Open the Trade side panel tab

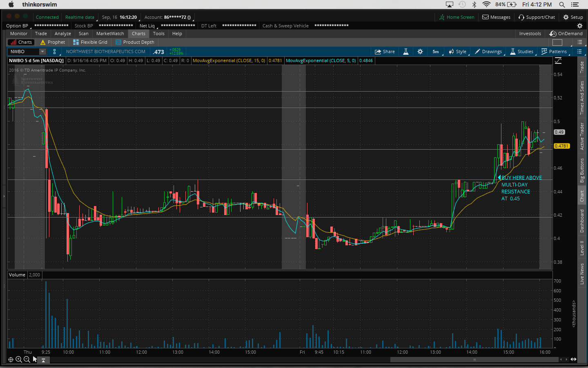(x=582, y=67)
